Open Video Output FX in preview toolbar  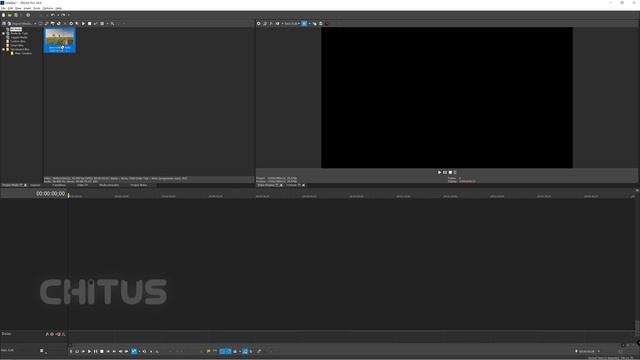(271, 24)
